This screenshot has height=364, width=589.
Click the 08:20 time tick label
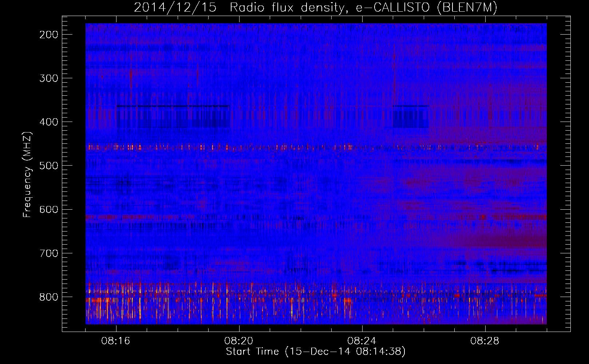[239, 341]
